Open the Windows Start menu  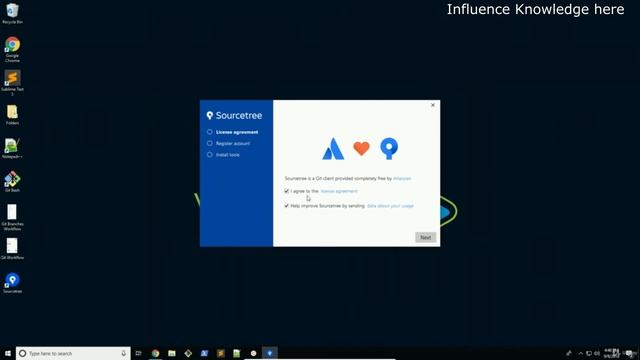pos(7,353)
